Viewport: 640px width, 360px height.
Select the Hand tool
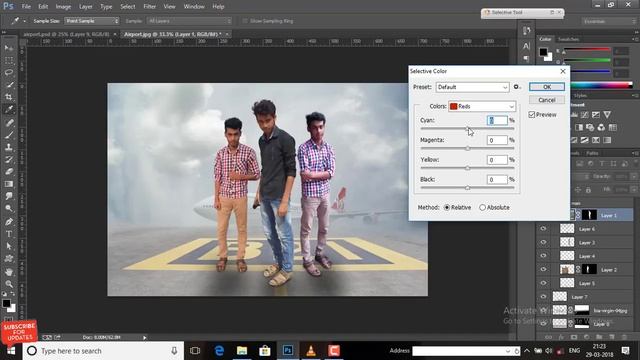click(9, 271)
